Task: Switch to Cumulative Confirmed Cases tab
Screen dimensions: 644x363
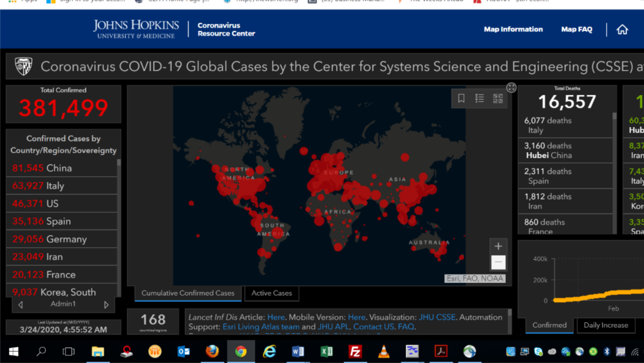Action: pos(188,293)
